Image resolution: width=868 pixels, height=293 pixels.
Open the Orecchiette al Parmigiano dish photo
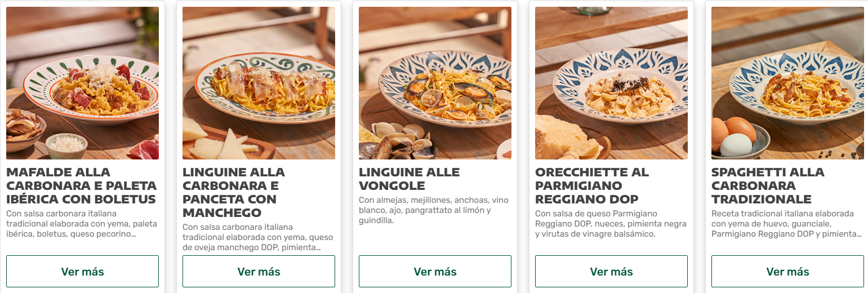pos(611,83)
